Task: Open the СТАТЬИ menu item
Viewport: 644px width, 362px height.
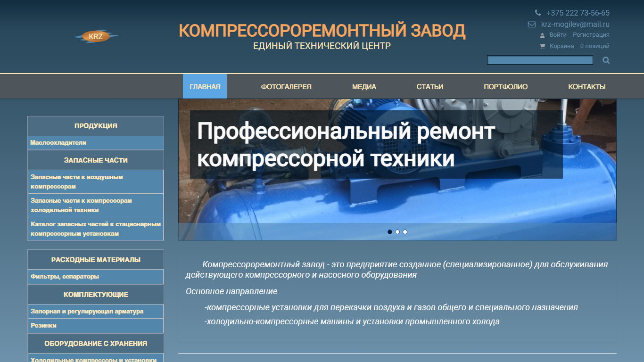Action: pyautogui.click(x=430, y=87)
